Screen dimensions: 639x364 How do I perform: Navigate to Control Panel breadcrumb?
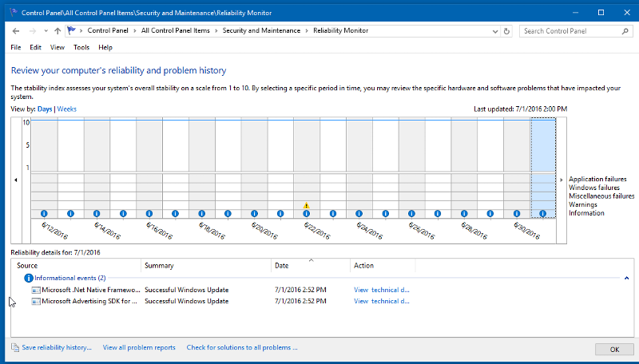108,30
